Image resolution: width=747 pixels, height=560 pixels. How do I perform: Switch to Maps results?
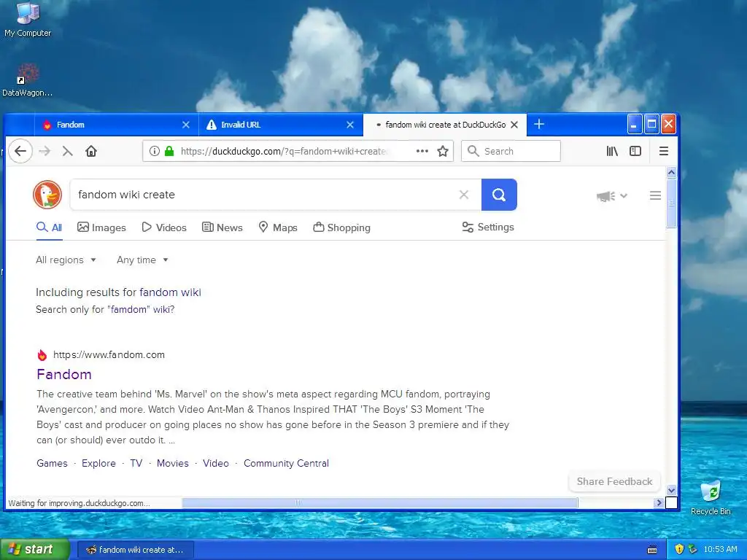click(278, 227)
